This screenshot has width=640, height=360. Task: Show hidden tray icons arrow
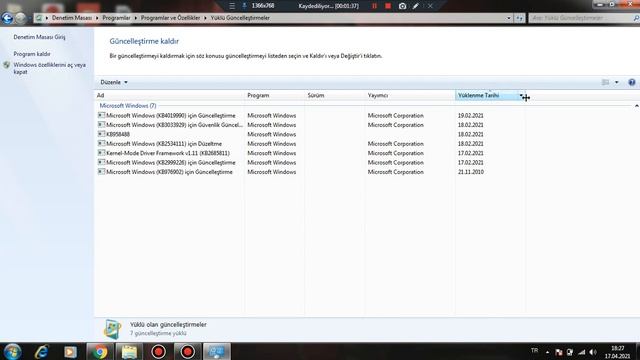(x=547, y=352)
